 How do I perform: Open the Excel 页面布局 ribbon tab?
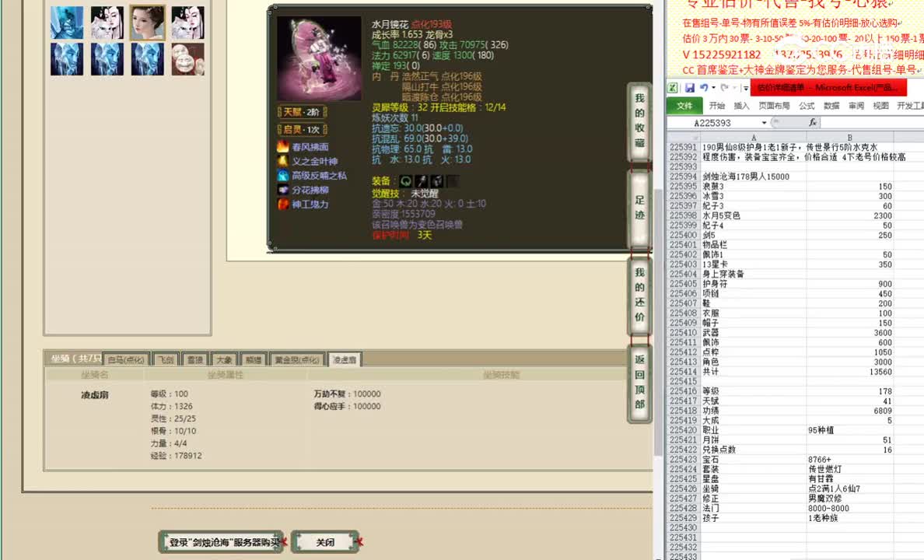click(x=774, y=106)
